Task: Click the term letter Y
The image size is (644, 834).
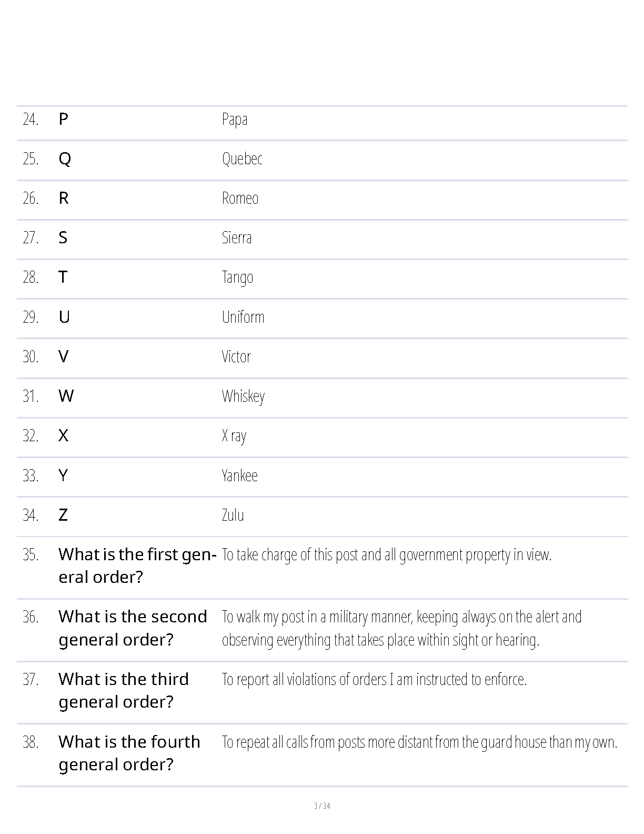Action: [x=63, y=476]
